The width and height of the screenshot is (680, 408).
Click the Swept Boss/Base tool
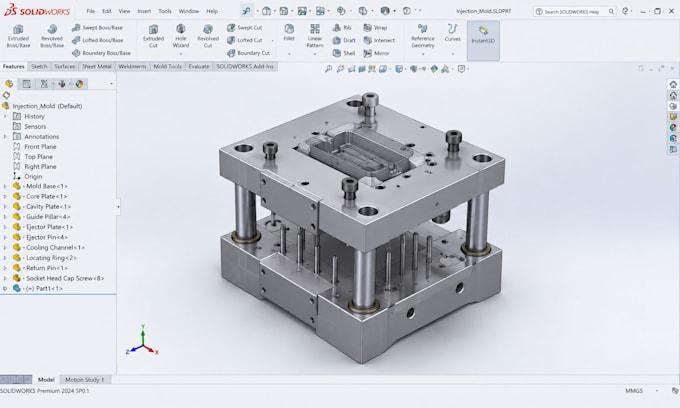coord(98,27)
